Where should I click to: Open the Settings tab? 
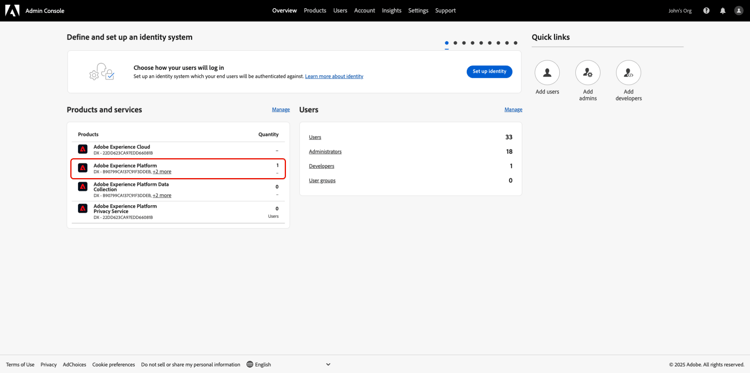pyautogui.click(x=418, y=11)
